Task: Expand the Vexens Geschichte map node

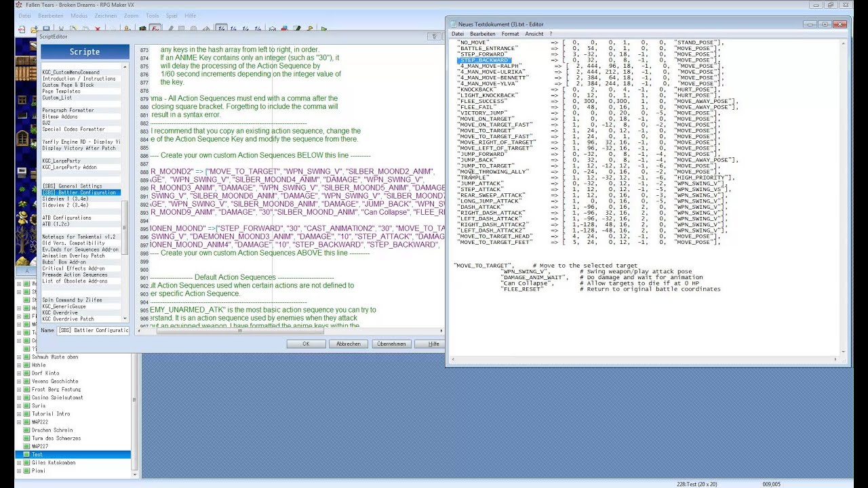Action: tap(20, 381)
